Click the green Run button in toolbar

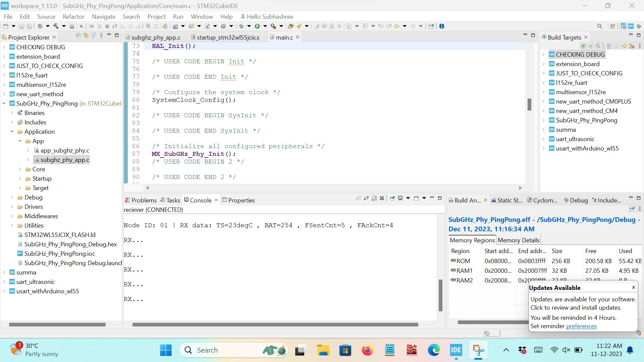pyautogui.click(x=257, y=26)
